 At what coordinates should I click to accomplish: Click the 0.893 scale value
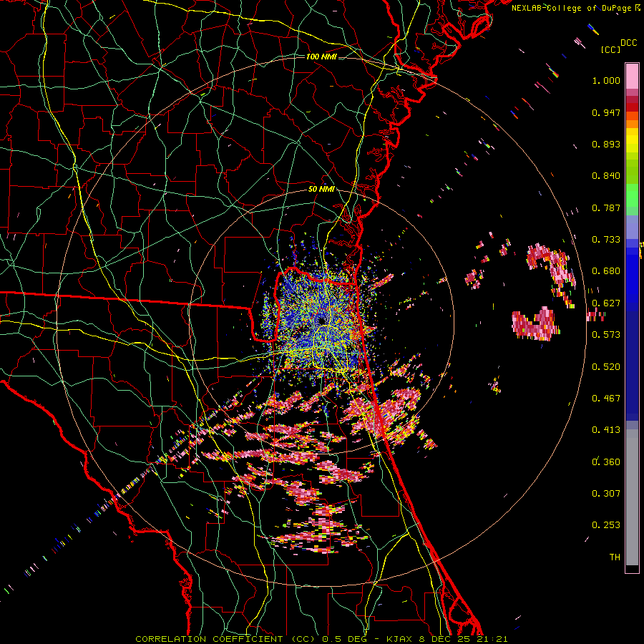[x=606, y=144]
